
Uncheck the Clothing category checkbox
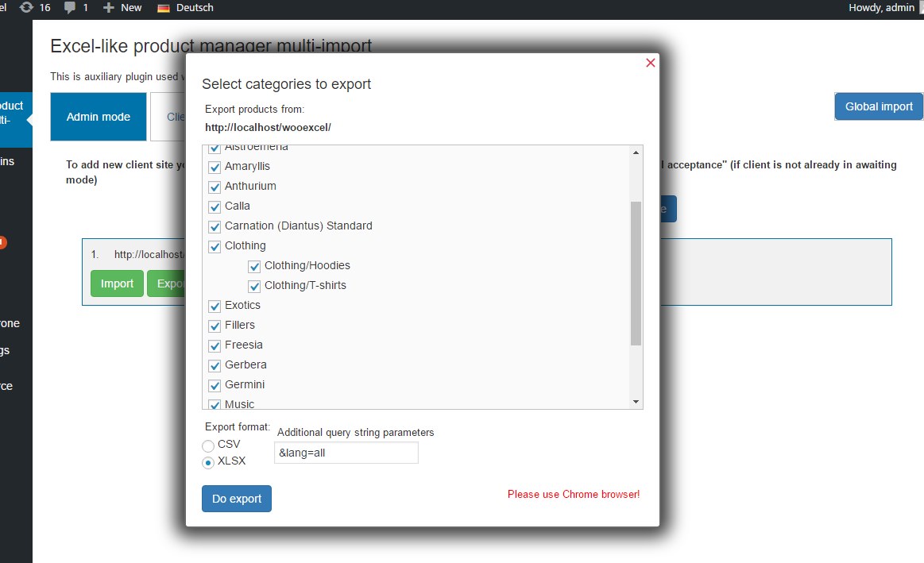pos(214,246)
